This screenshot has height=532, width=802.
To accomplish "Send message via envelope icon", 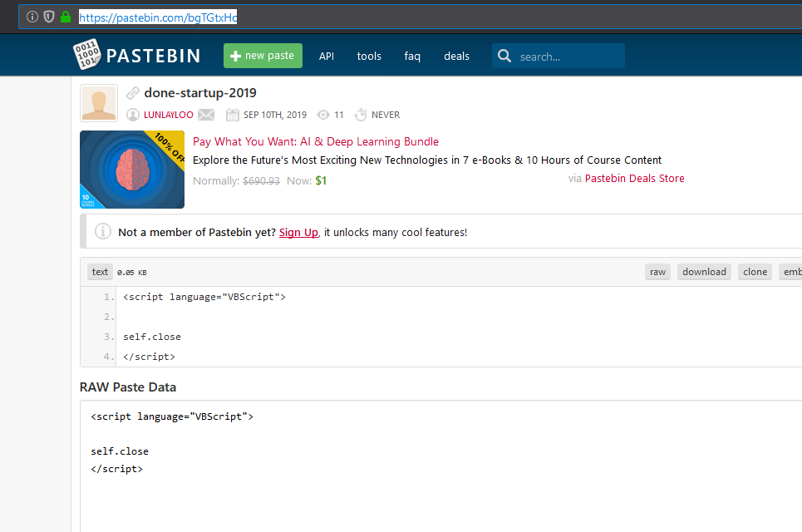I will point(206,115).
